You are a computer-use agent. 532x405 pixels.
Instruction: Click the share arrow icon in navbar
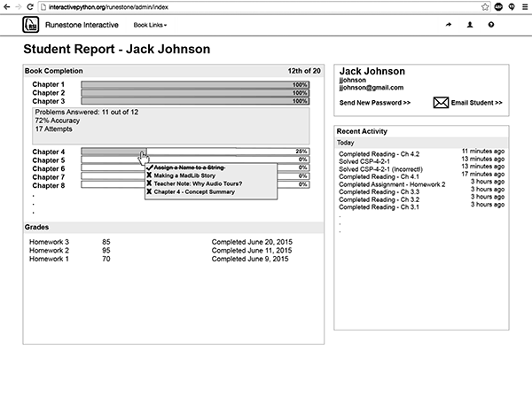point(449,25)
